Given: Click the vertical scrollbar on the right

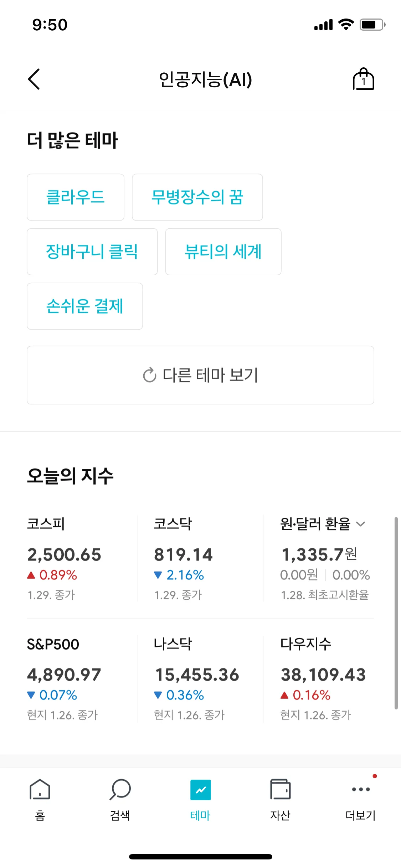Looking at the screenshot, I should pyautogui.click(x=396, y=613).
